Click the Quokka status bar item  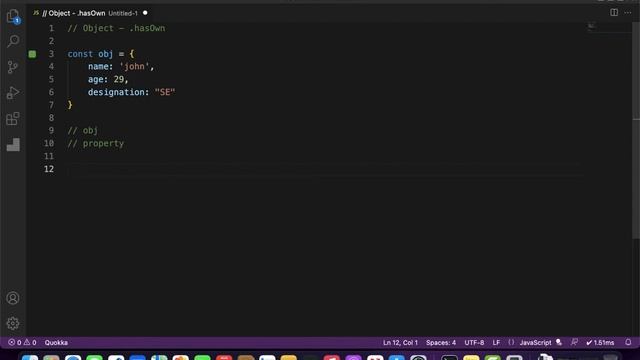[56, 342]
